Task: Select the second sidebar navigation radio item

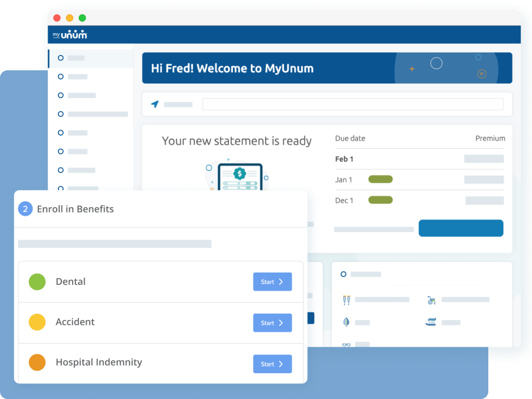Action: [x=61, y=76]
